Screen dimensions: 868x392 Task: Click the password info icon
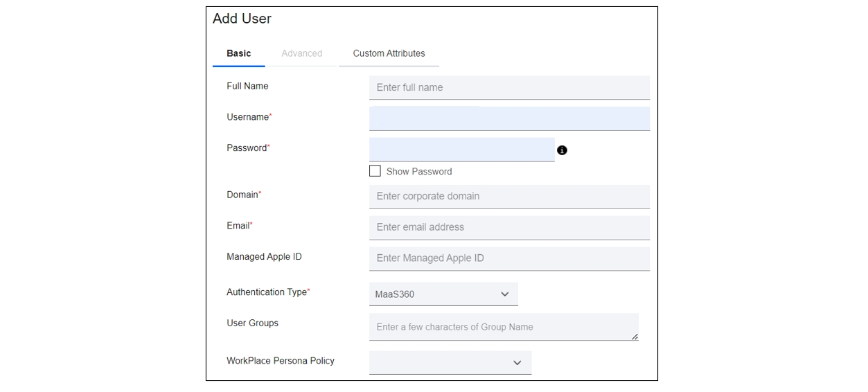(x=562, y=150)
